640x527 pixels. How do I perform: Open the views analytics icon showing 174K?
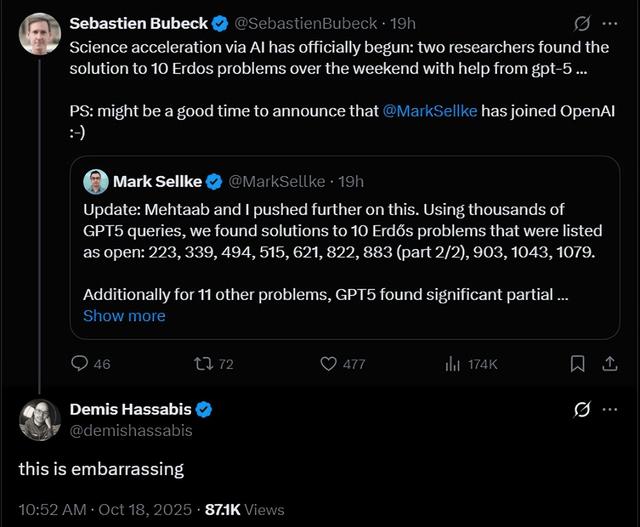[x=452, y=364]
